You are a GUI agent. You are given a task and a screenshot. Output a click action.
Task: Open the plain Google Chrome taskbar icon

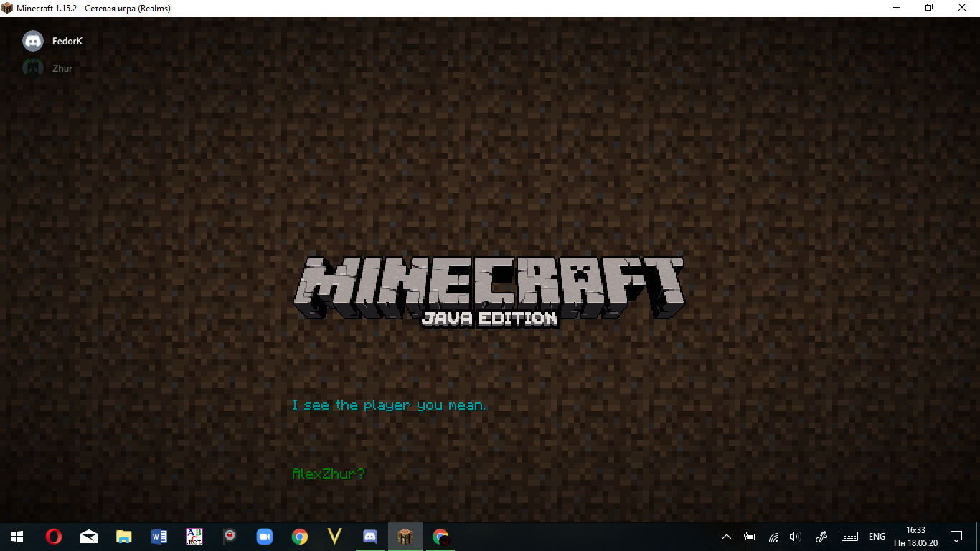point(300,537)
